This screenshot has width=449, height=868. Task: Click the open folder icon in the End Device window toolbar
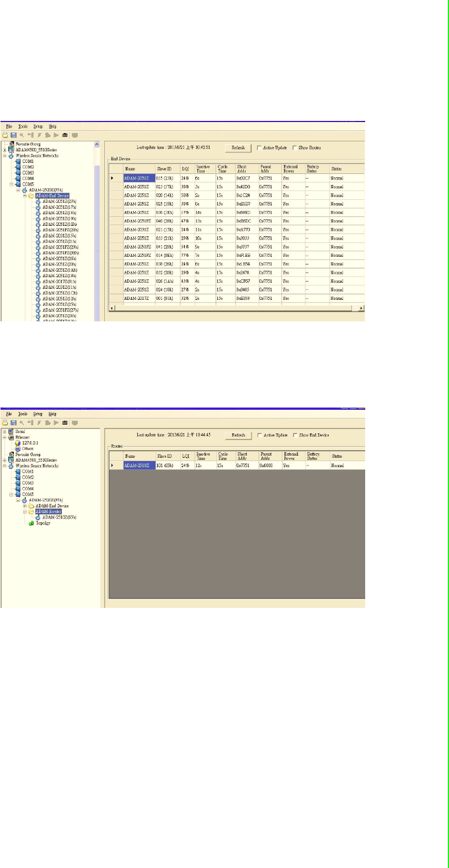tap(5, 135)
